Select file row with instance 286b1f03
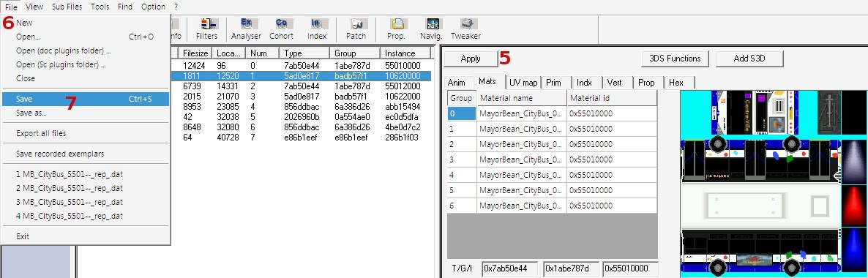 301,138
